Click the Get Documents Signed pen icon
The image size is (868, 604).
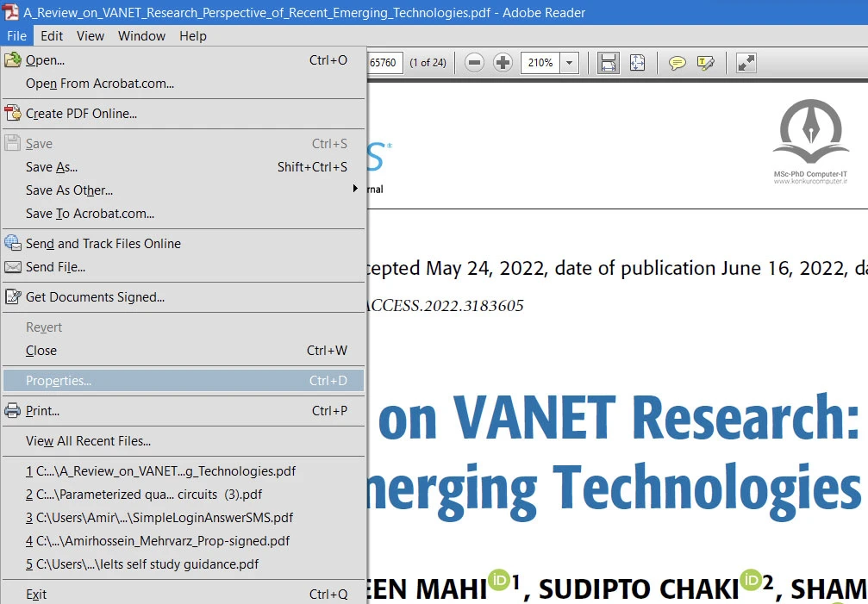point(13,297)
